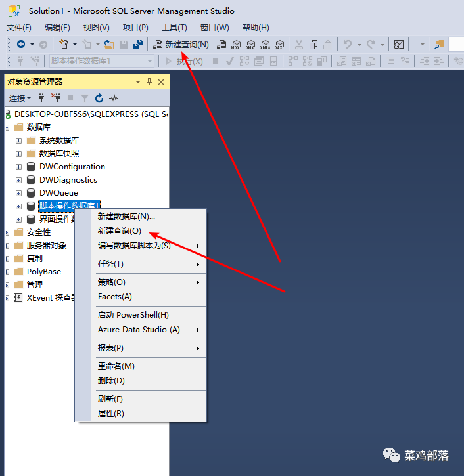Select the 安全性 folder
The width and height of the screenshot is (464, 476).
point(39,232)
